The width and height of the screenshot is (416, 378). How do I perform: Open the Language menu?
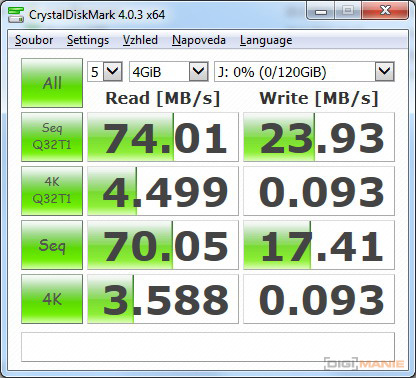coord(266,40)
